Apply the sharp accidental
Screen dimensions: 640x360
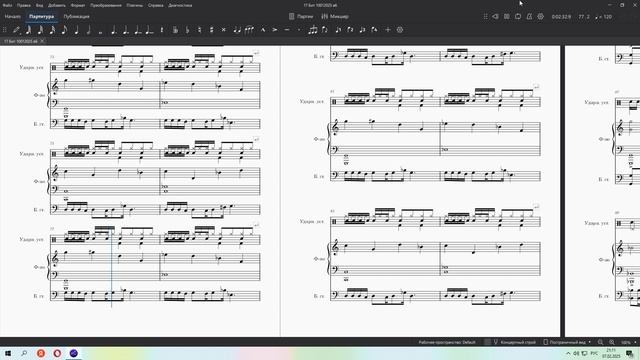point(211,30)
